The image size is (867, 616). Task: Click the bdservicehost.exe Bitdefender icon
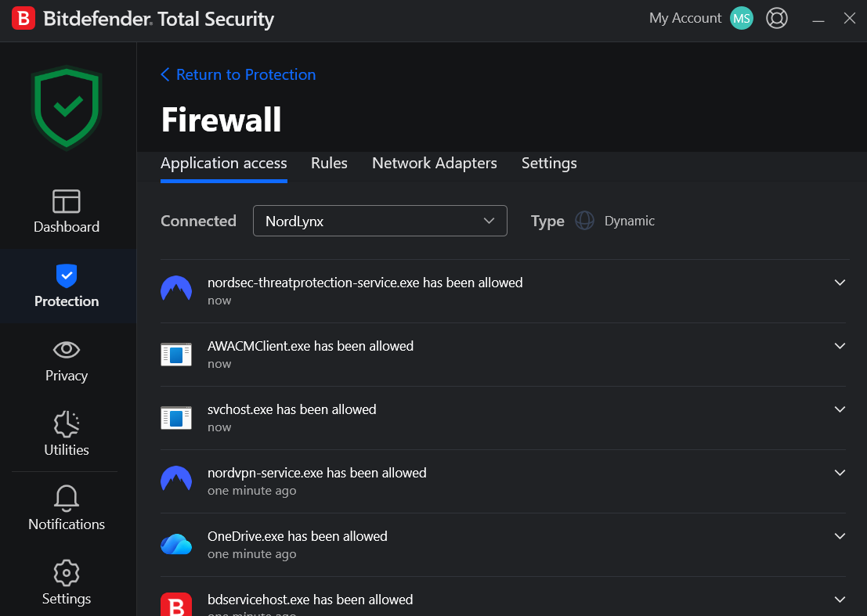point(176,604)
